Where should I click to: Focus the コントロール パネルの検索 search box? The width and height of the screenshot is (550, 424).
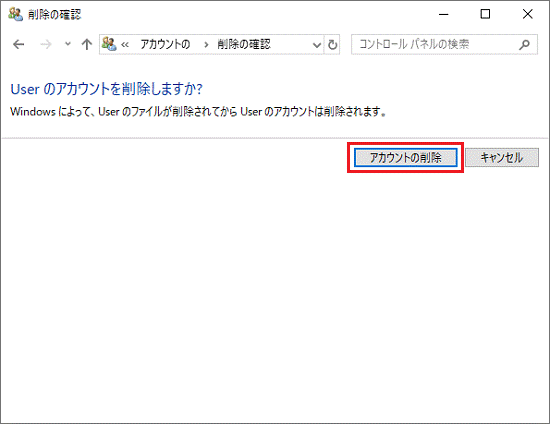[444, 44]
